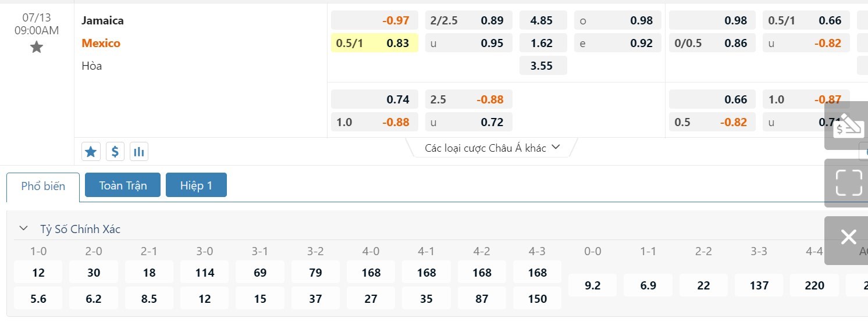Select highlighted 0.5/1 handicap odds 0.83
Screen dimensions: 868x322
[375, 43]
